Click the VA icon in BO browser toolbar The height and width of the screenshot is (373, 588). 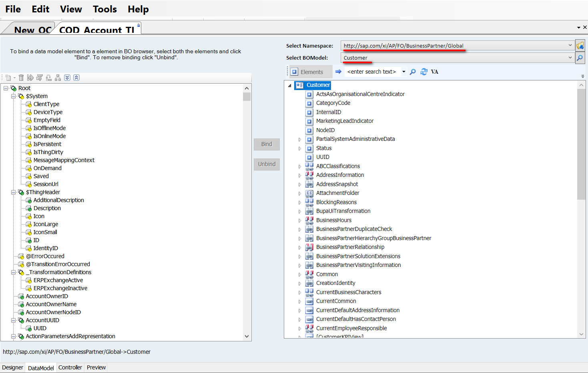[x=435, y=72]
